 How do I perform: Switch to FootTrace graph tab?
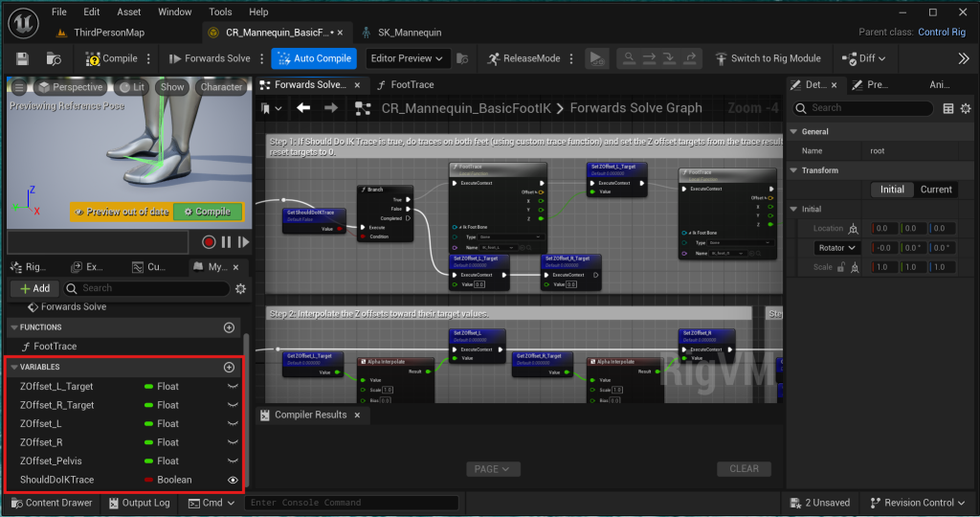click(406, 85)
